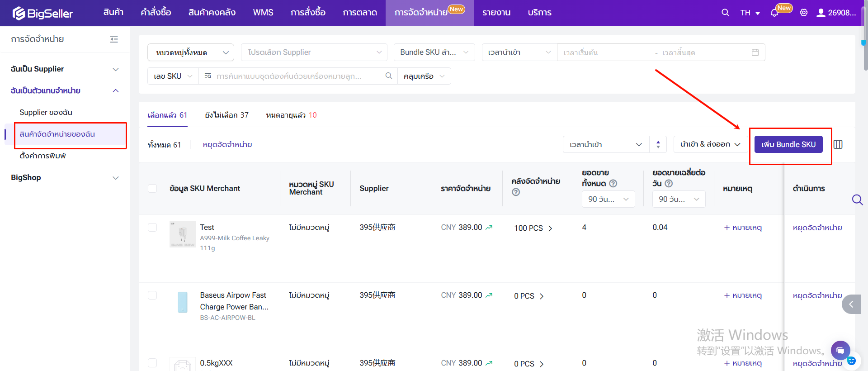Click the เพิ่ม Bundle SKU button
868x371 pixels.
pyautogui.click(x=788, y=144)
